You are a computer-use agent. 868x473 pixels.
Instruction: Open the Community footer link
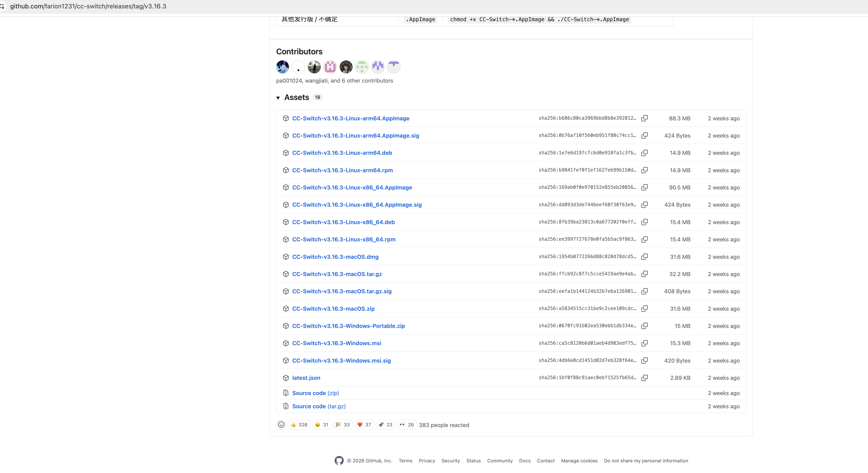[x=500, y=461]
